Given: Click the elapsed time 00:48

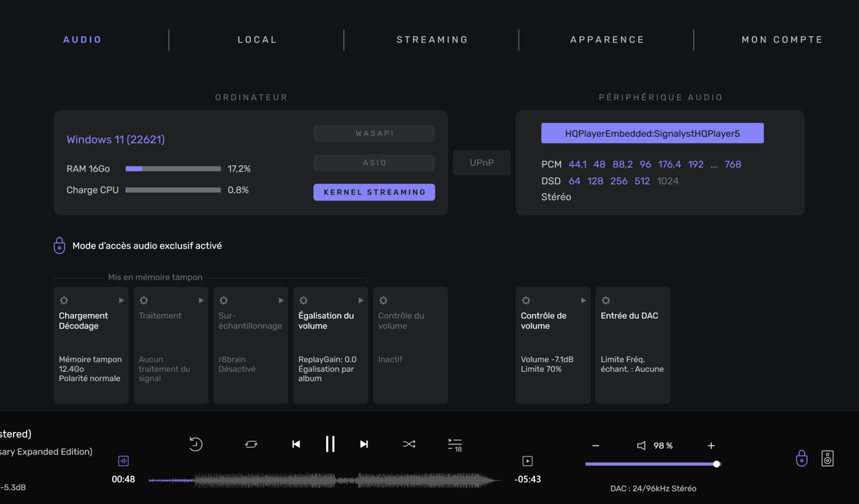Looking at the screenshot, I should click(x=123, y=479).
